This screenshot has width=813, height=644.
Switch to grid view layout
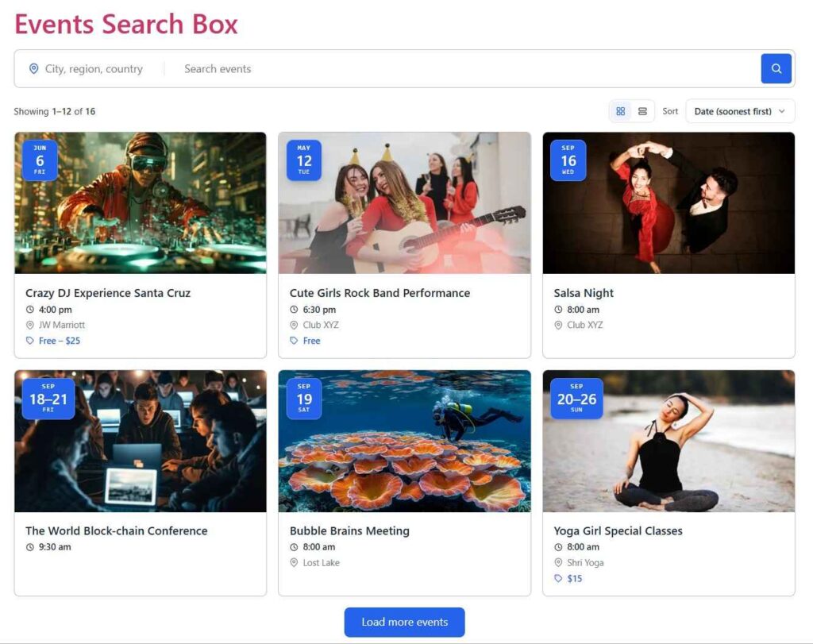[x=621, y=111]
